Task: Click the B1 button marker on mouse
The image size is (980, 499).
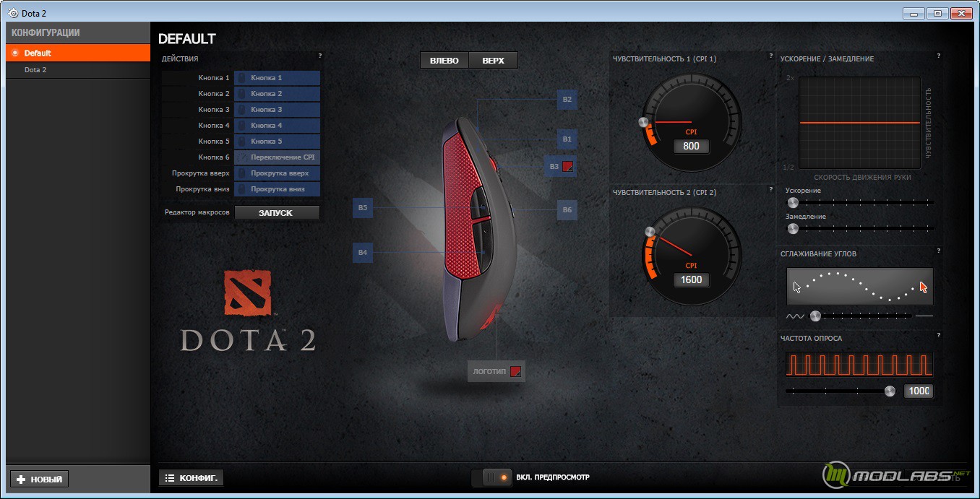Action: tap(567, 139)
